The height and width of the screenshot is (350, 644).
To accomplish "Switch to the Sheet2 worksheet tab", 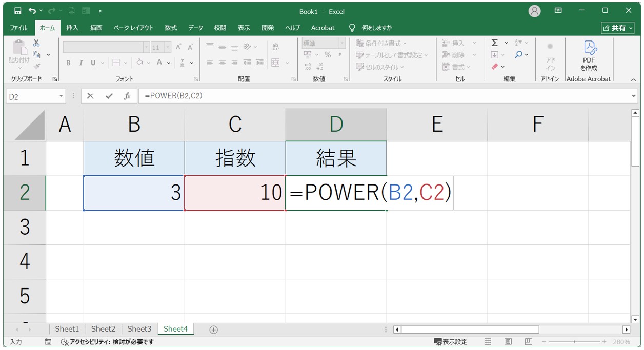I will point(103,329).
